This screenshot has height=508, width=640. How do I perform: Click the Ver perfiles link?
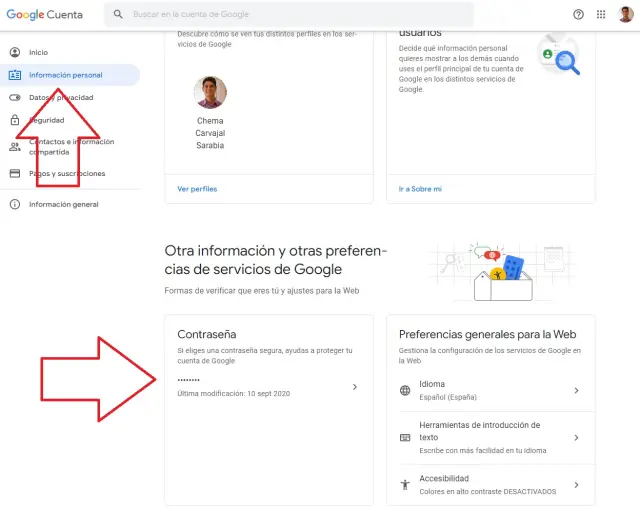pos(197,188)
